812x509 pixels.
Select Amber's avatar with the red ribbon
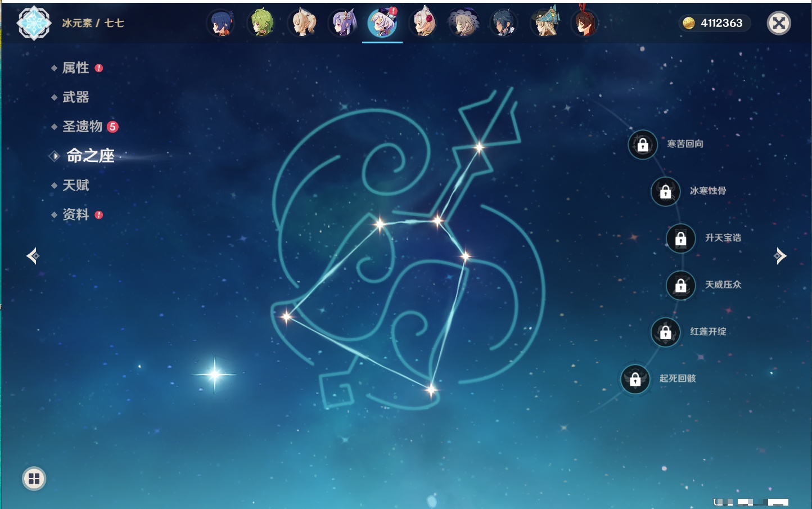[585, 23]
